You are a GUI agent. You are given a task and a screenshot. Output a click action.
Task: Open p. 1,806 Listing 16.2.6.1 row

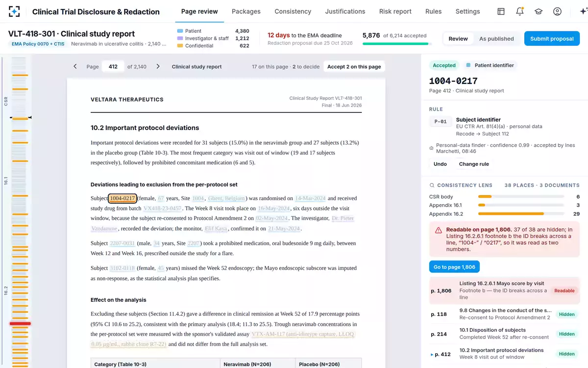[504, 290]
